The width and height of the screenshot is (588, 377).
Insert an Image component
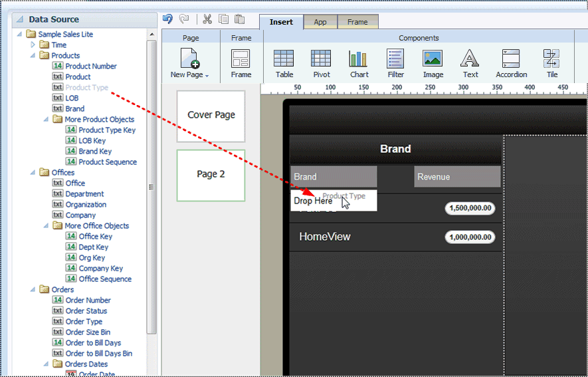tap(433, 63)
